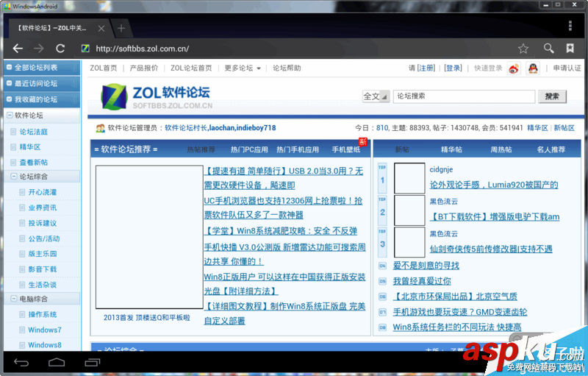Switch to the 周热帖 tab
588x376 pixels.
501,149
